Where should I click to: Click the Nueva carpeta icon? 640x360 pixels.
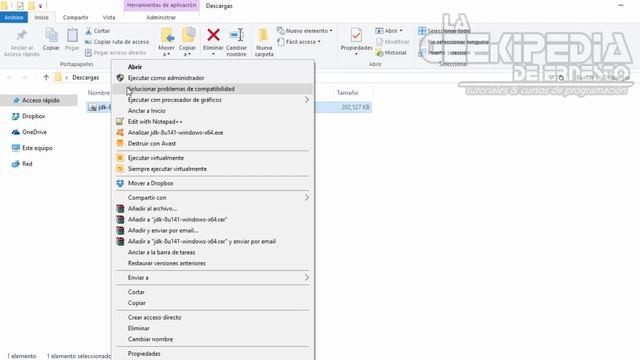point(264,35)
